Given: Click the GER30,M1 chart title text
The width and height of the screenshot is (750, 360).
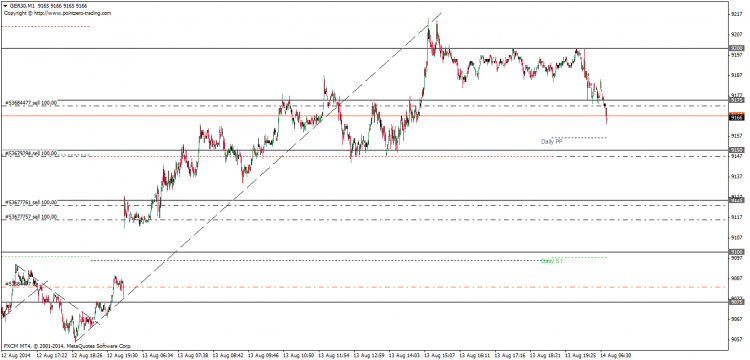Looking at the screenshot, I should [x=22, y=7].
